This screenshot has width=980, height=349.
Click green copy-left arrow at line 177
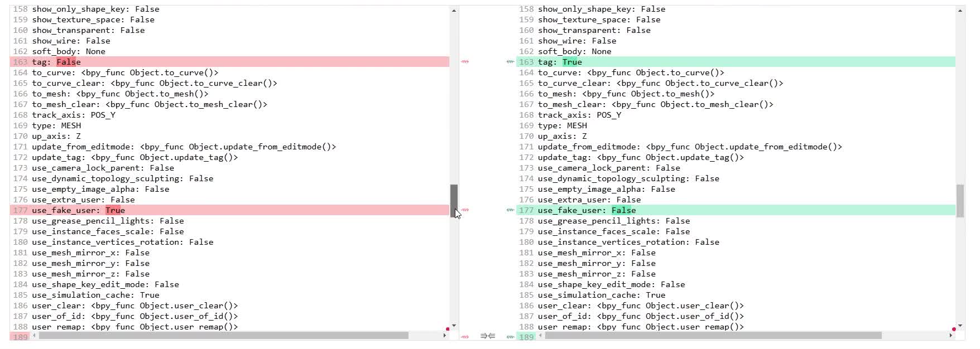(x=510, y=210)
